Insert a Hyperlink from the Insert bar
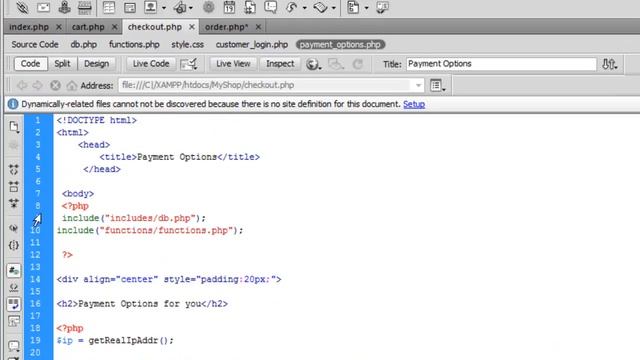The width and height of the screenshot is (640, 360). 22,7
